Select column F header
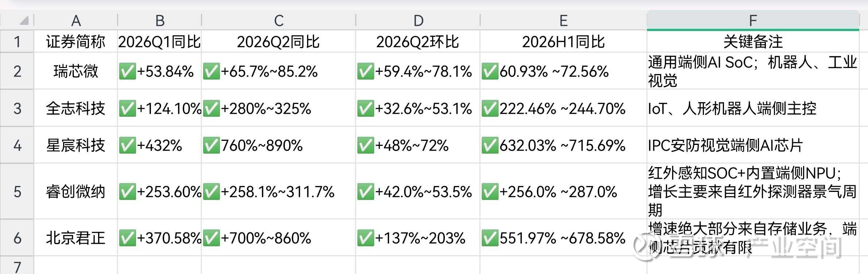The height and width of the screenshot is (274, 868). (753, 20)
